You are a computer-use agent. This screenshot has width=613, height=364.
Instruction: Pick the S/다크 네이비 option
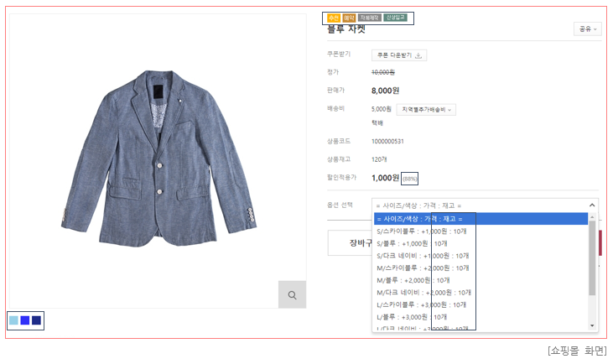pyautogui.click(x=424, y=255)
